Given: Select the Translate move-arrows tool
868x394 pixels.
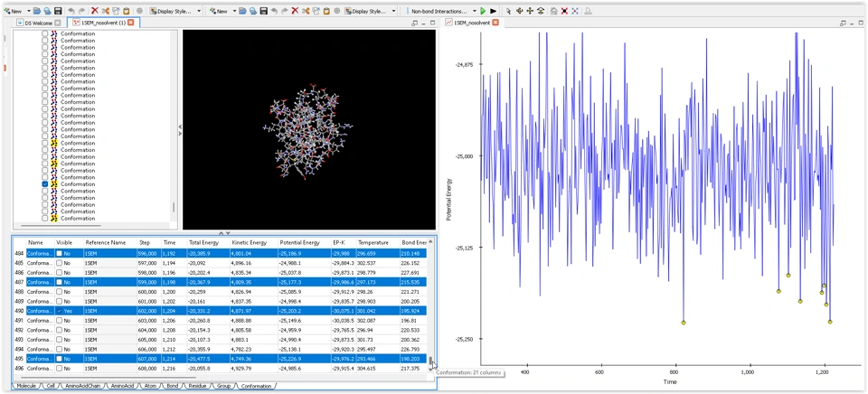Looking at the screenshot, I should (530, 11).
